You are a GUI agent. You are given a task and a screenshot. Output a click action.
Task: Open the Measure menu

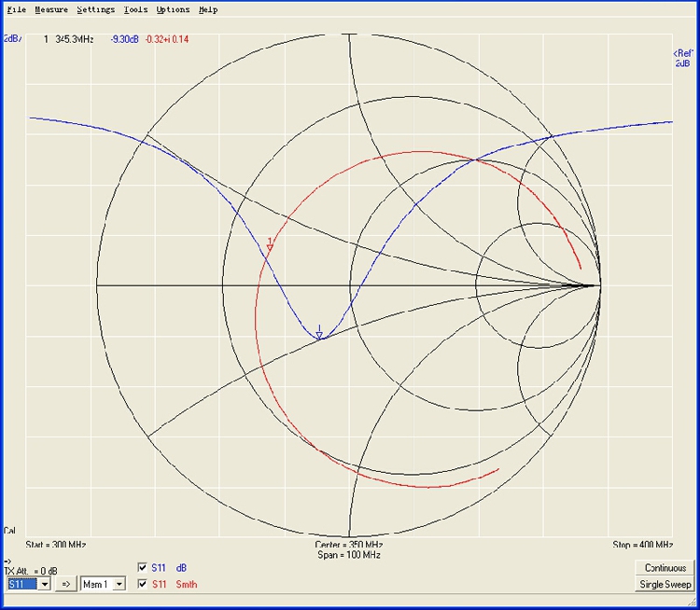pyautogui.click(x=51, y=9)
